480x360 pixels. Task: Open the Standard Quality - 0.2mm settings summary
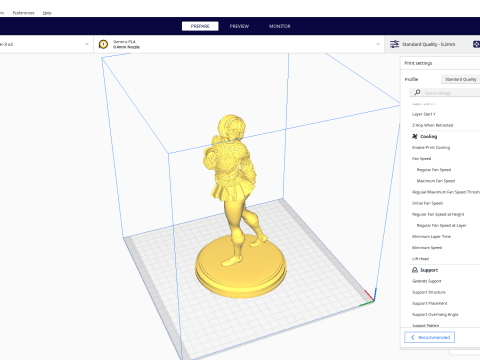(x=428, y=44)
